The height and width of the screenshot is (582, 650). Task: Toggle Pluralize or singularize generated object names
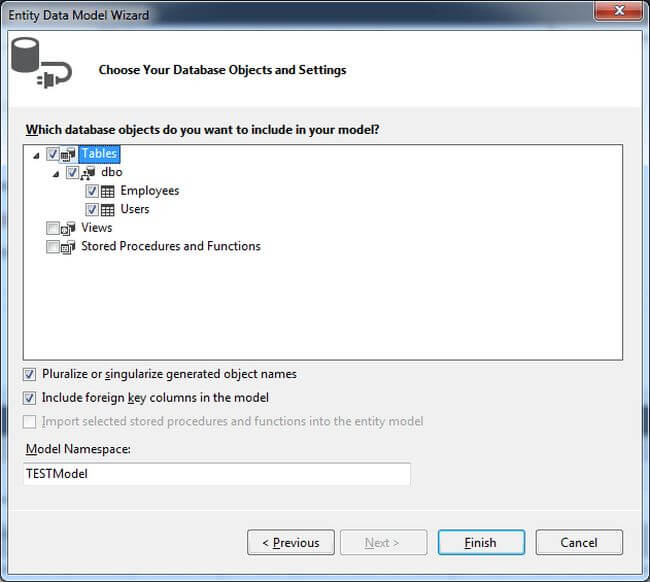click(x=29, y=374)
